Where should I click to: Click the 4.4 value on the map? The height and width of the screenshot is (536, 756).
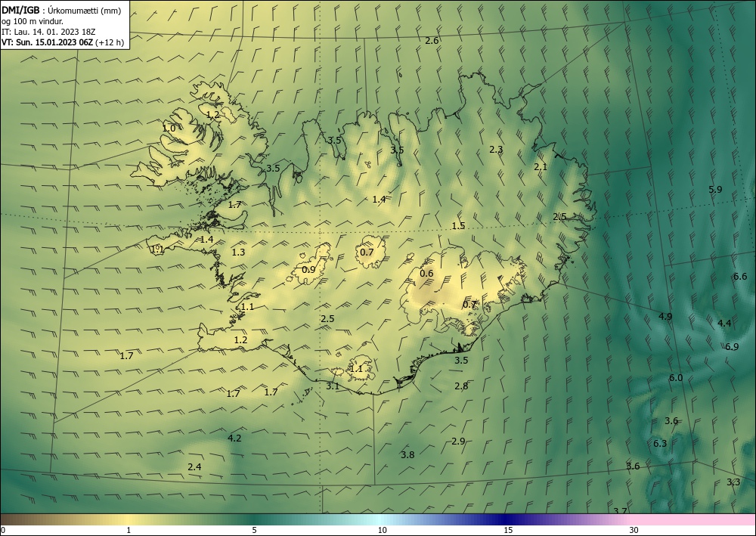point(724,323)
